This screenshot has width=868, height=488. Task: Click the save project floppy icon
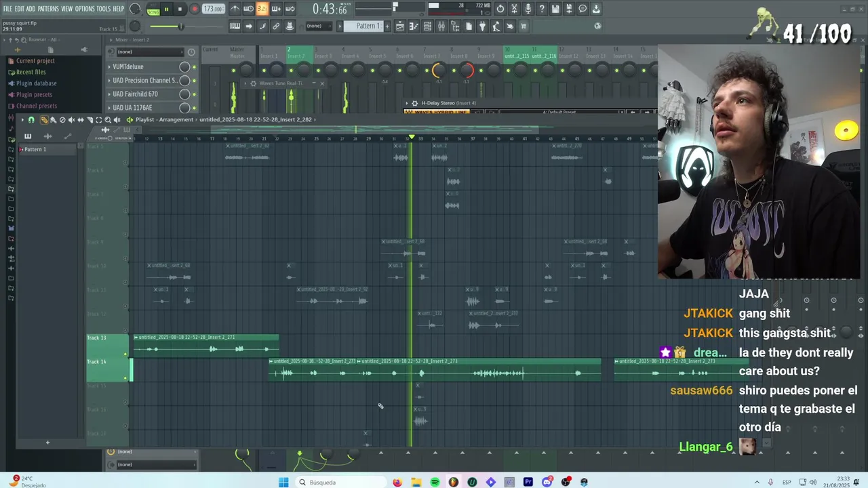click(x=555, y=9)
